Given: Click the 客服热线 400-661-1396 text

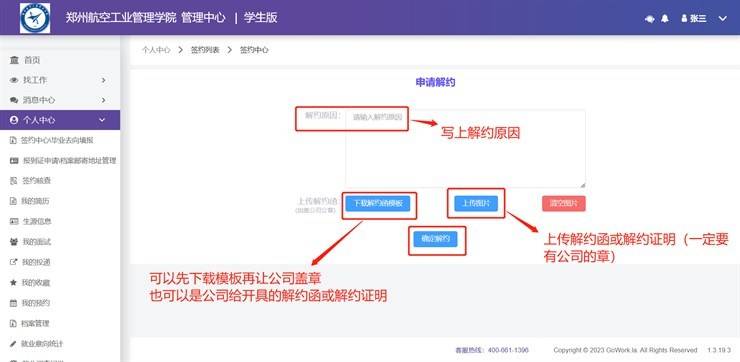Looking at the screenshot, I should click(492, 350).
